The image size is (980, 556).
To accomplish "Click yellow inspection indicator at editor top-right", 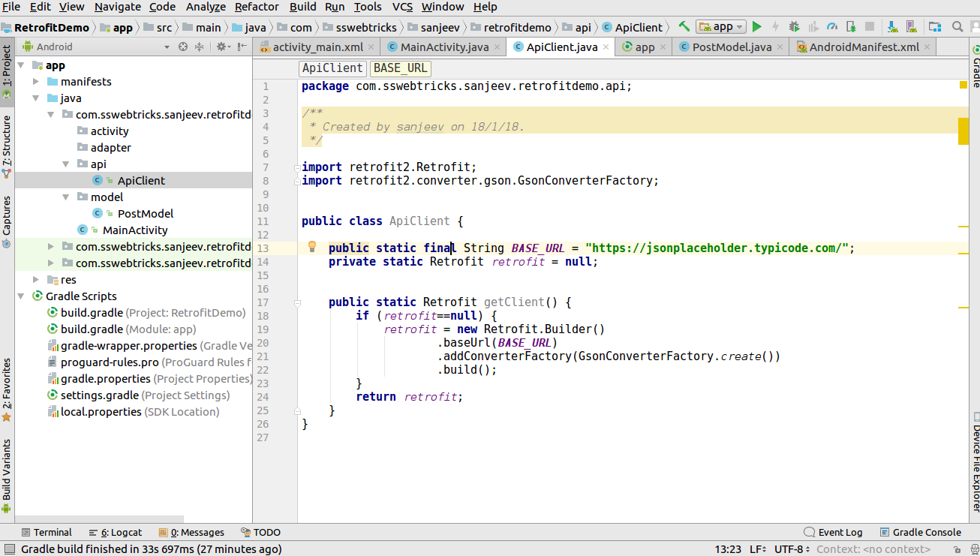I will tap(963, 85).
